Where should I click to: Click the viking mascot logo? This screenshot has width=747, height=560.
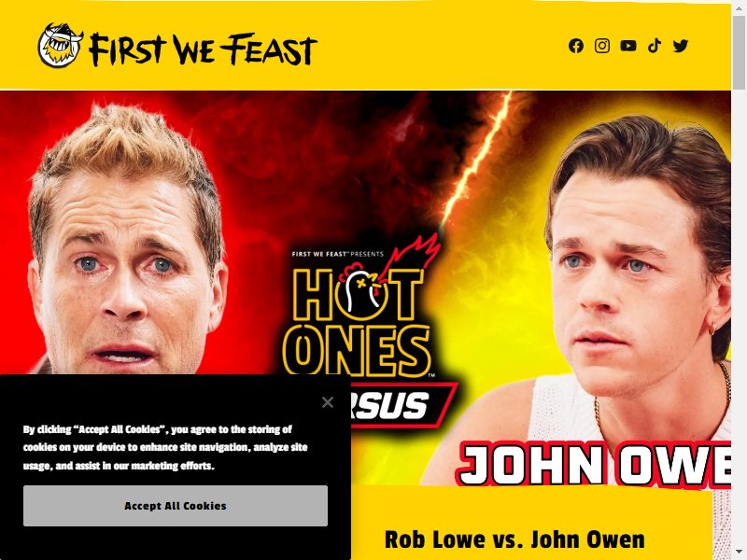point(60,46)
